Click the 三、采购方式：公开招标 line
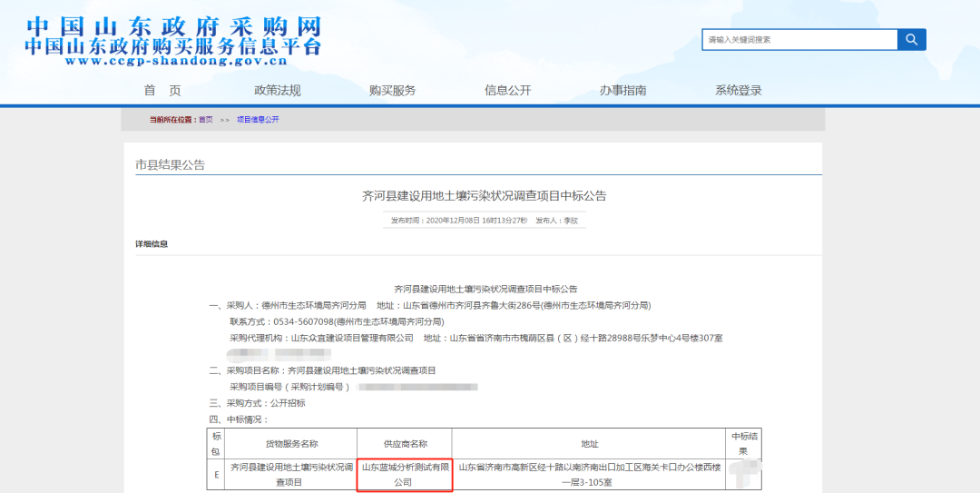 [257, 403]
